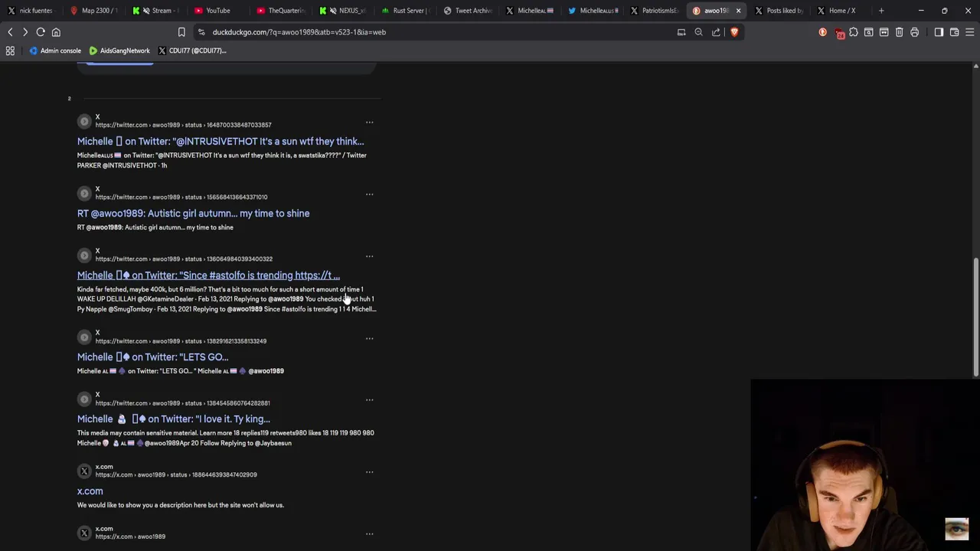Open result Michelle on Twitter "LETS GO..."
This screenshot has width=980, height=551.
[x=152, y=357]
